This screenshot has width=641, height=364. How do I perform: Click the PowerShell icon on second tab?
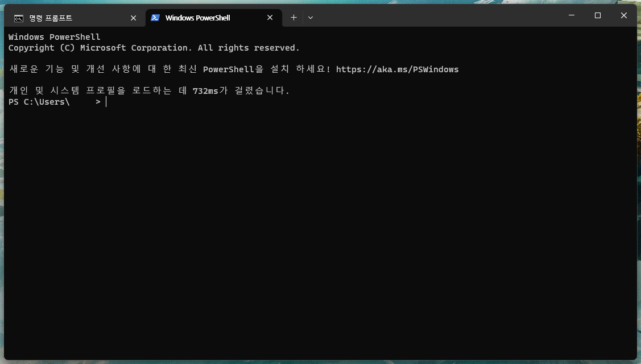click(155, 18)
